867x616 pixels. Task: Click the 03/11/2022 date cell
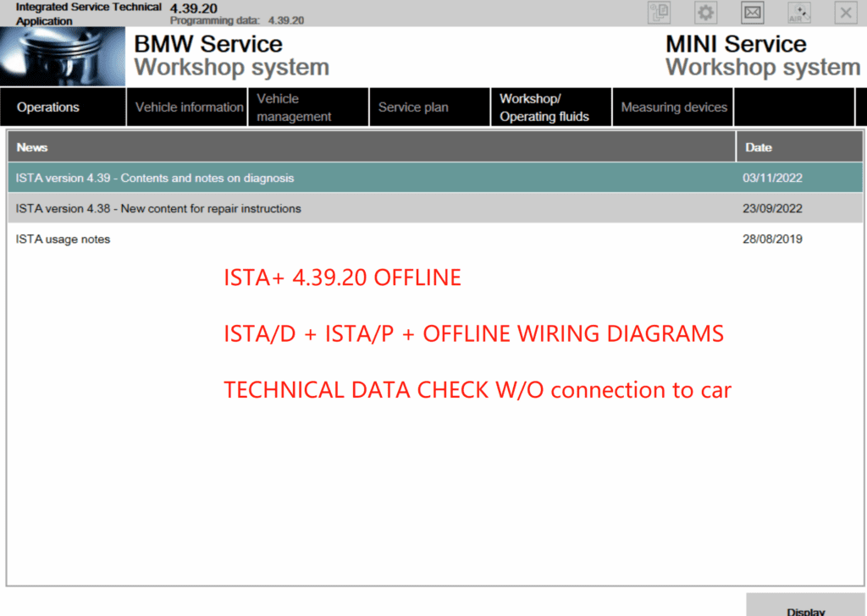[772, 178]
